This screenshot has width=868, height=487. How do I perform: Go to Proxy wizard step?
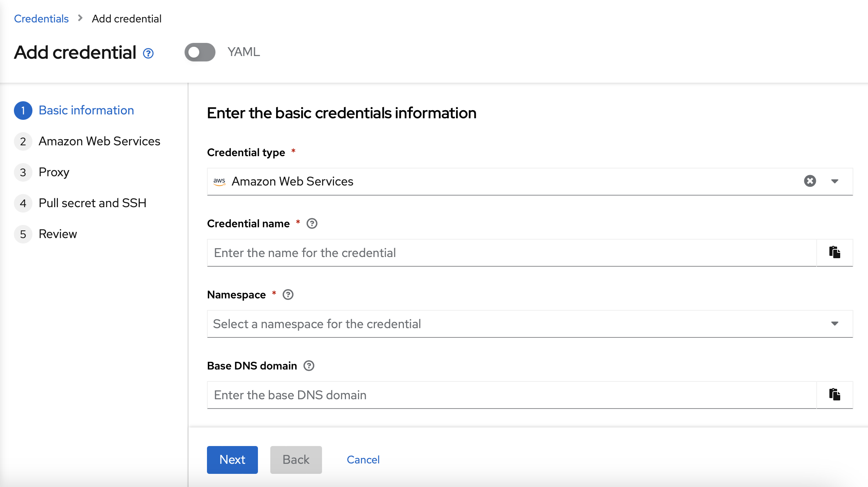[54, 172]
